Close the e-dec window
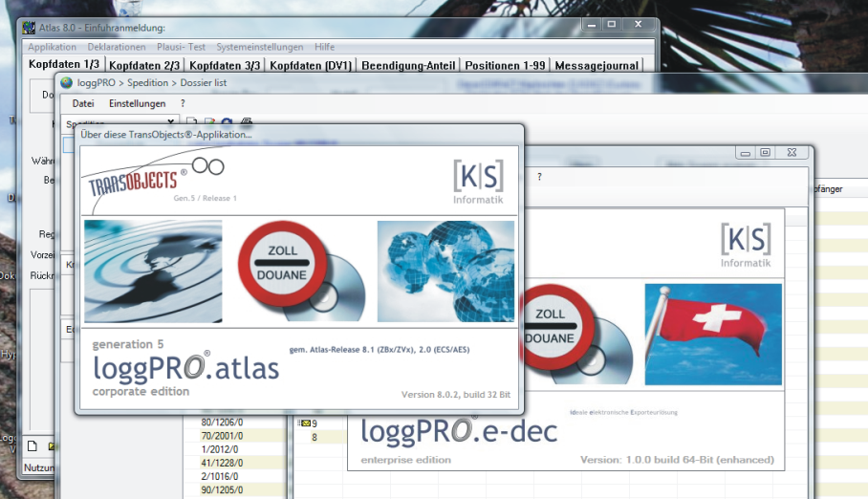868x499 pixels. [792, 153]
